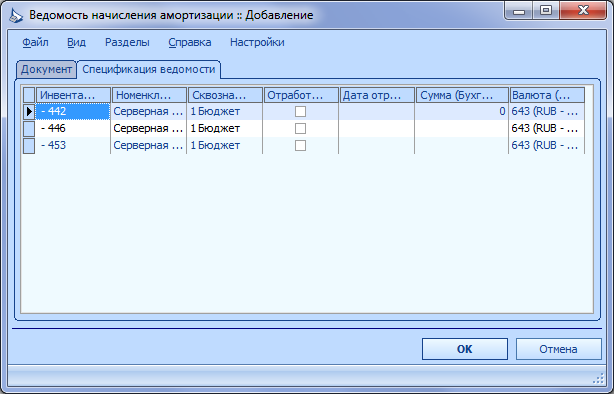
Task: Click the Валюта cell for item 453
Action: 547,146
